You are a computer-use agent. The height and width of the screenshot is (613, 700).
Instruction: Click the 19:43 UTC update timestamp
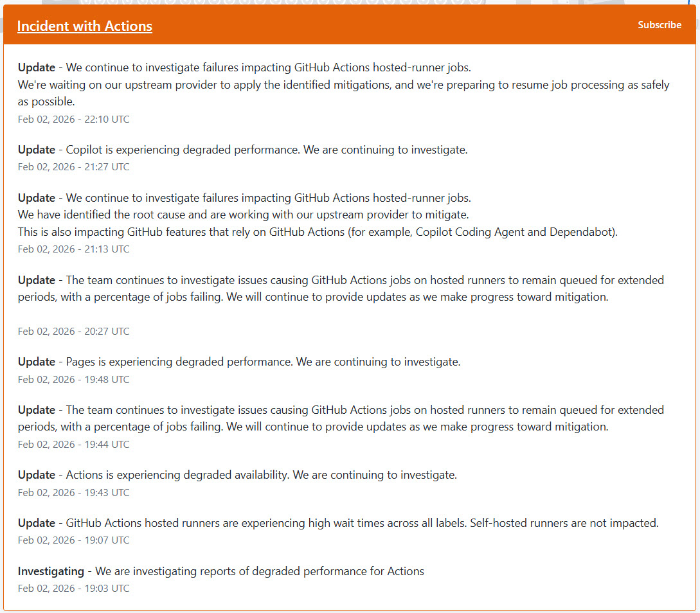pos(73,493)
